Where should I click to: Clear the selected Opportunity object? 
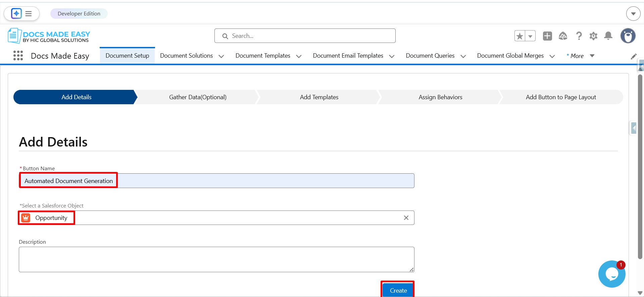[406, 218]
